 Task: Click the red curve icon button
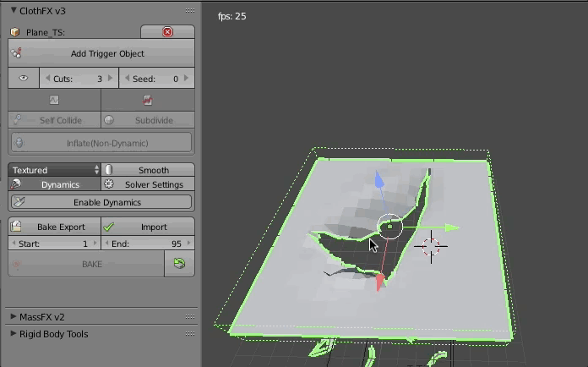tap(148, 100)
